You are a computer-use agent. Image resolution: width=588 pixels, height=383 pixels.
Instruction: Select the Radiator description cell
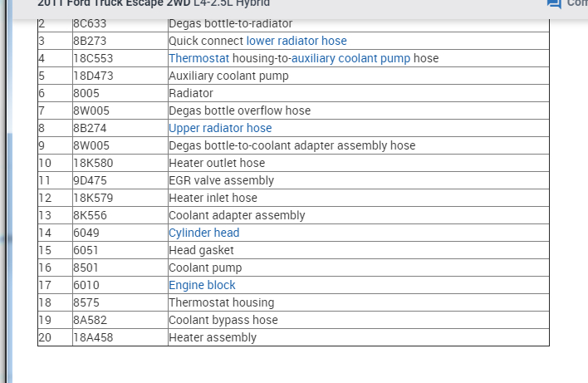191,93
